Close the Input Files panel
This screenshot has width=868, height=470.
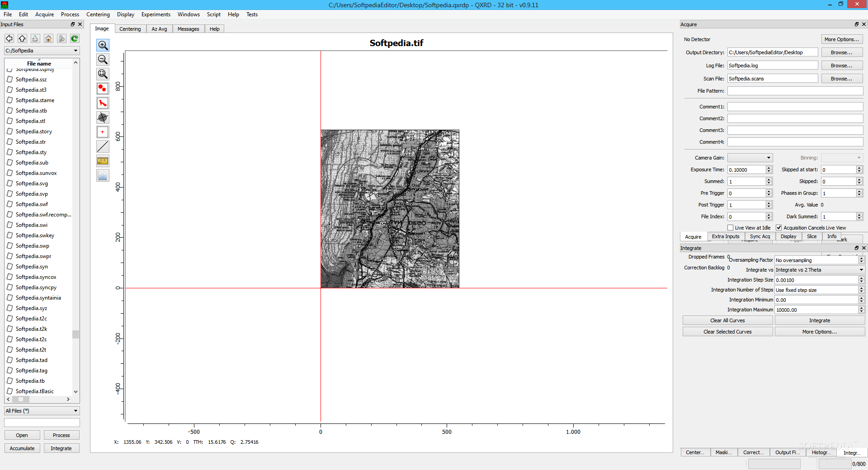coord(80,24)
